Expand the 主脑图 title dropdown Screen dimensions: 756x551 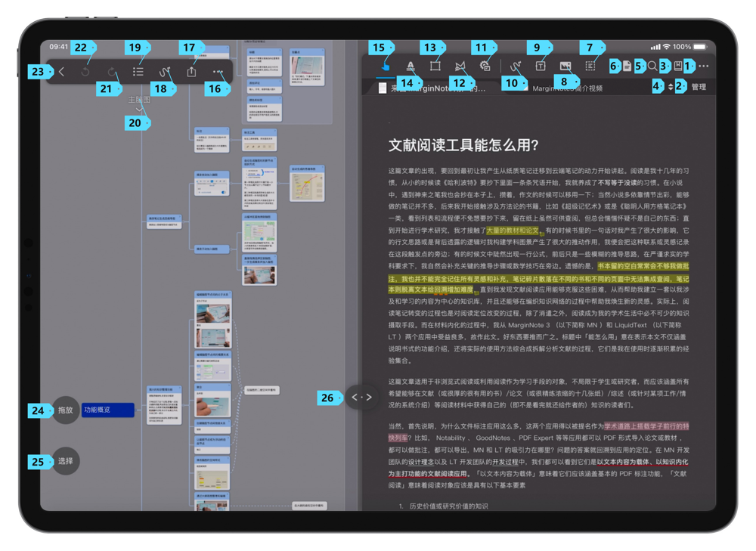(x=139, y=109)
